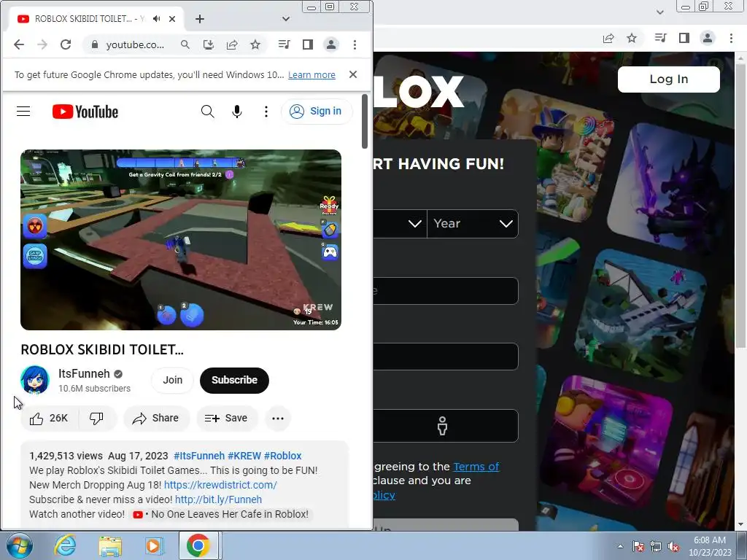Viewport: 747px width, 560px height.
Task: Open Terms of link on Roblox page
Action: point(476,467)
